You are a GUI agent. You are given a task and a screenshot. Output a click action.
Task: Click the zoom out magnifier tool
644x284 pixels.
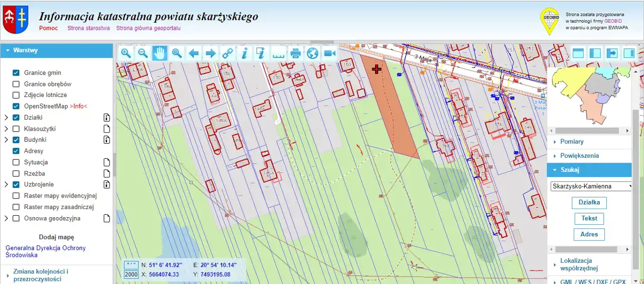pyautogui.click(x=143, y=53)
